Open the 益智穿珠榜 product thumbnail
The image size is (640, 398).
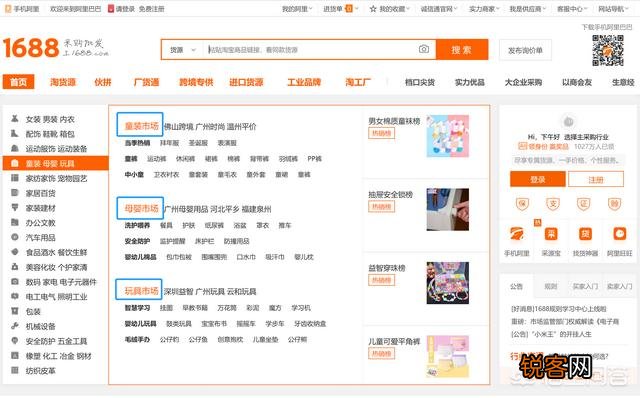tap(448, 283)
